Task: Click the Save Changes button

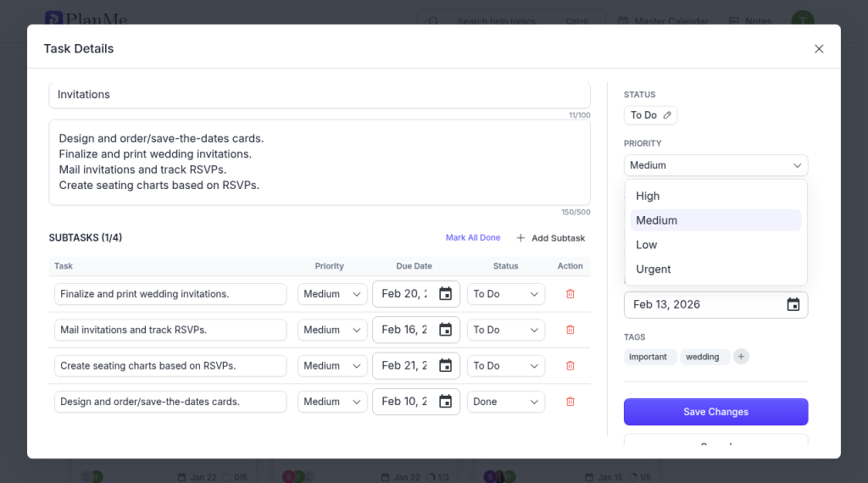Action: pyautogui.click(x=715, y=412)
